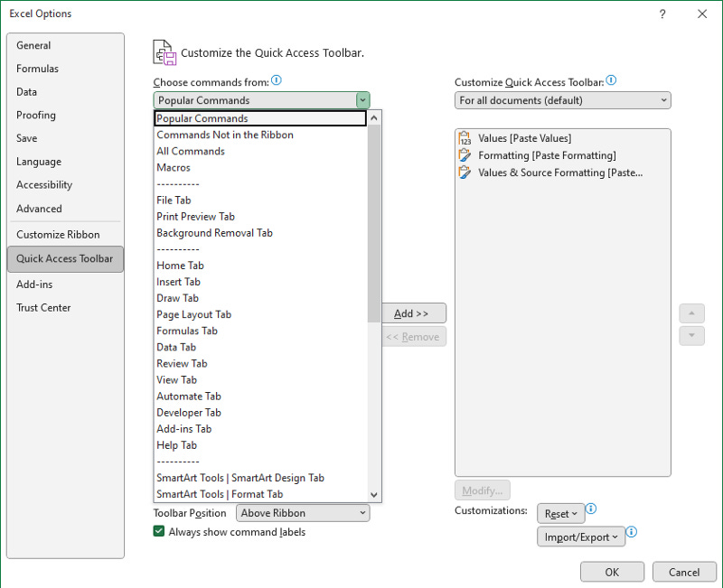
Task: Choose Draw Tab from the list
Action: tap(260, 298)
